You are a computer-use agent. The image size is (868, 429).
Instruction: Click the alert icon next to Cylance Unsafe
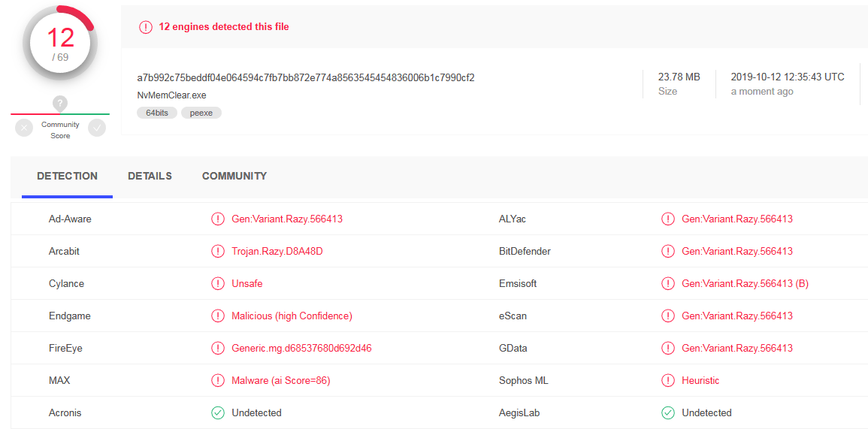click(217, 283)
